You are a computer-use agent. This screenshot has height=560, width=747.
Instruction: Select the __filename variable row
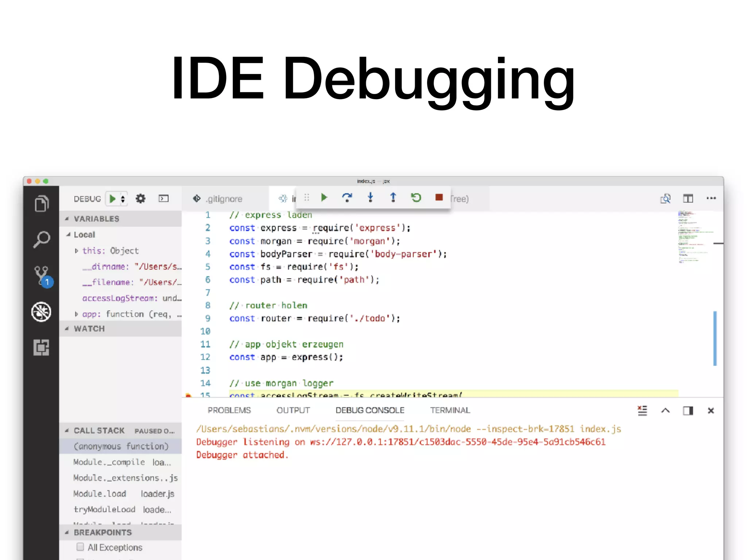120,282
